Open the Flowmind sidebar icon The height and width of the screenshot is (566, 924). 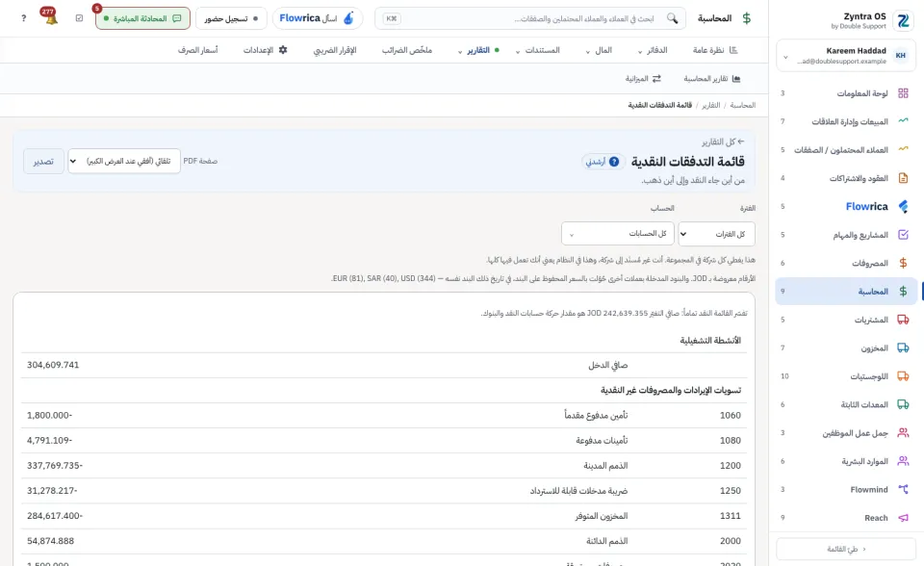point(903,489)
